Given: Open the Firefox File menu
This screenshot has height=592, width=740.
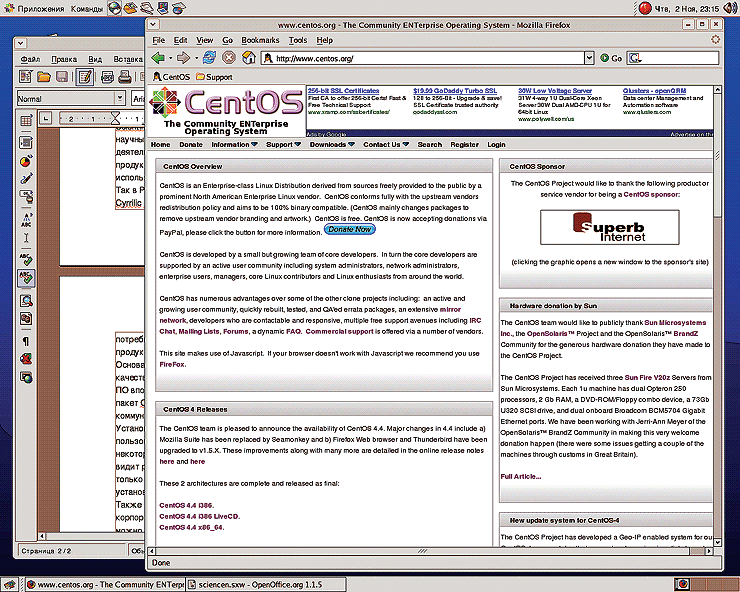Looking at the screenshot, I should (159, 40).
